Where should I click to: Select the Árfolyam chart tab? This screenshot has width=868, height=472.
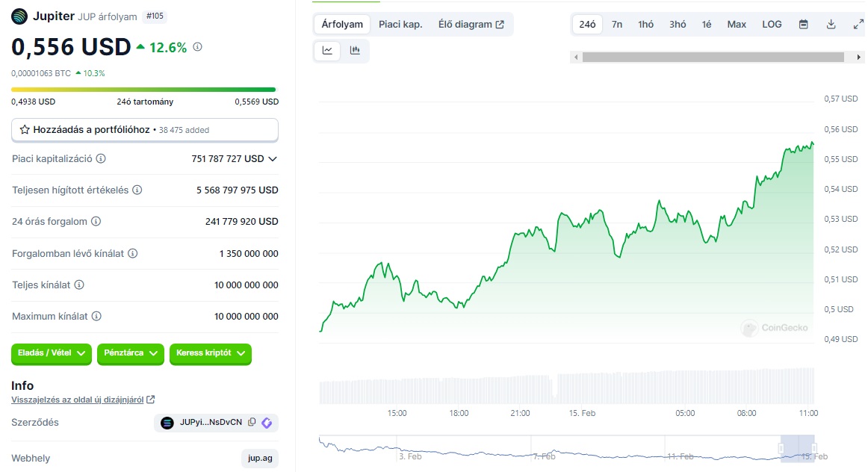(x=342, y=25)
